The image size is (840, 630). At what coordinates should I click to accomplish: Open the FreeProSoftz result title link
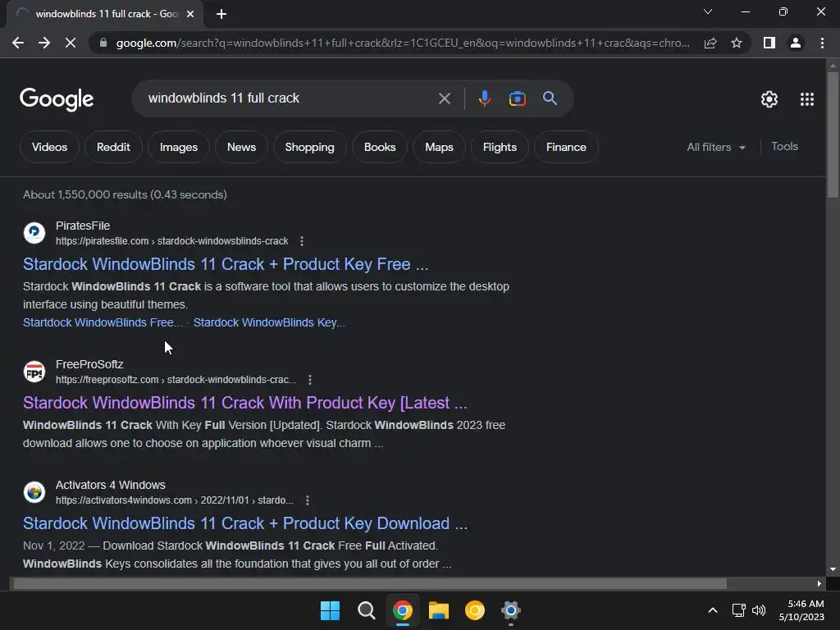244,403
